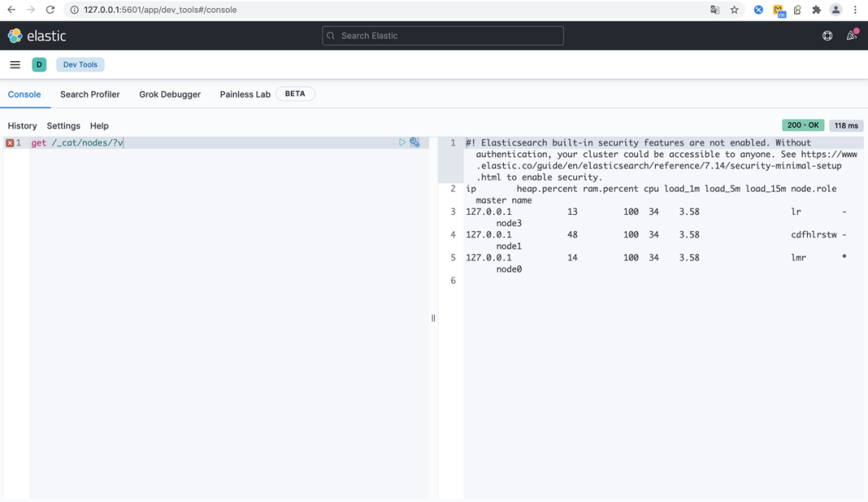Open the hamburger navigation menu

14,64
